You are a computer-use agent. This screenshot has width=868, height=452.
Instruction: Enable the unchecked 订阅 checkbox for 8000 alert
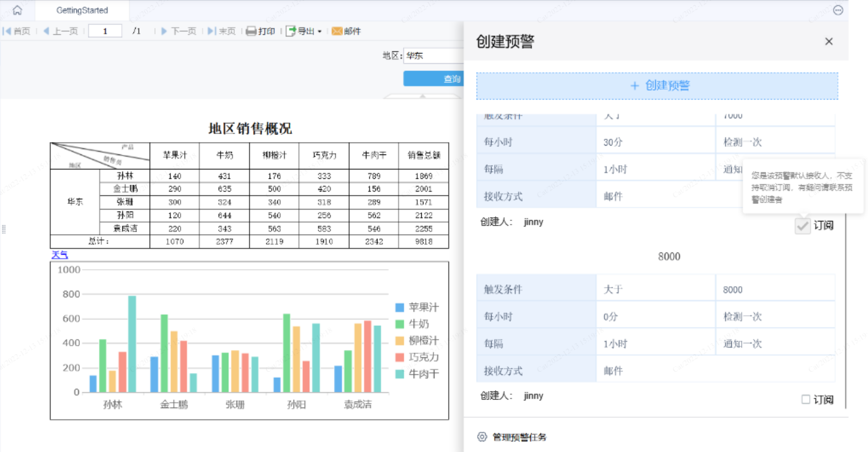click(x=806, y=399)
